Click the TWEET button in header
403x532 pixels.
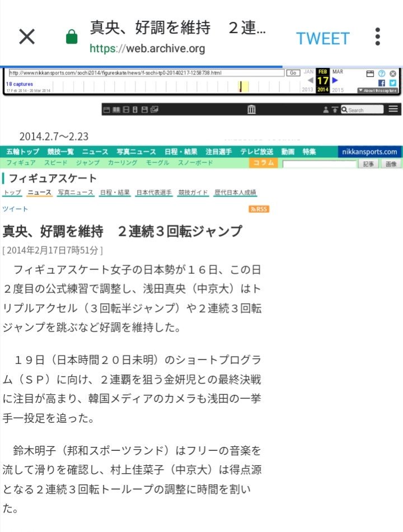point(322,38)
